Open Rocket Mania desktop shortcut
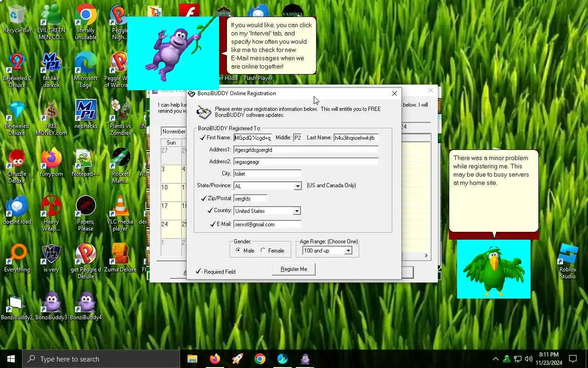 click(120, 166)
